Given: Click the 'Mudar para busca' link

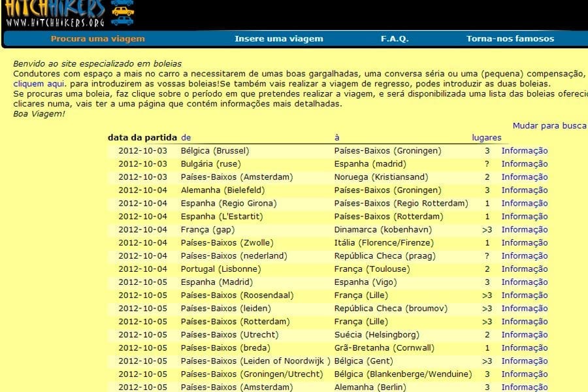Looking at the screenshot, I should click(549, 125).
